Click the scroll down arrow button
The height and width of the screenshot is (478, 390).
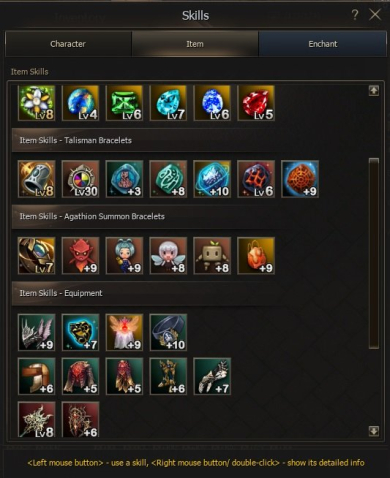coord(374,431)
